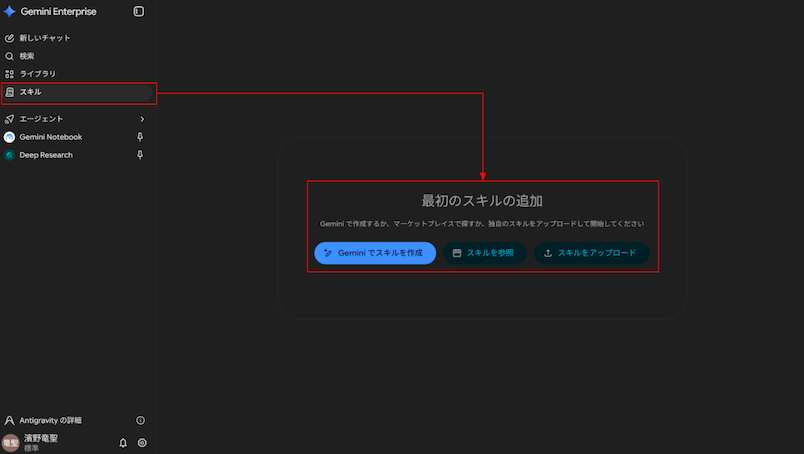
Task: Open the Antigravity info icon
Action: tap(140, 420)
